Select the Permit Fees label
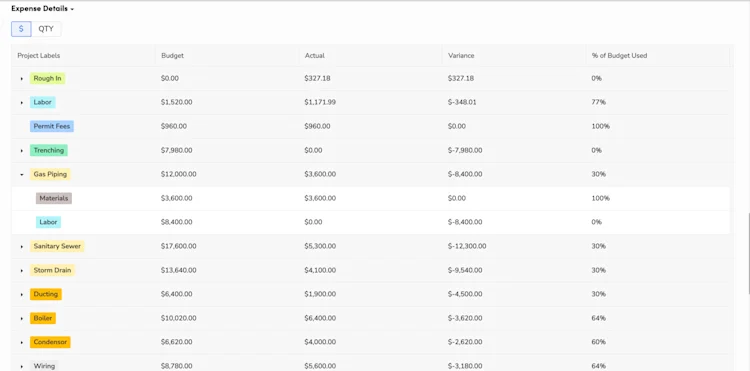This screenshot has height=371, width=750. (x=52, y=126)
